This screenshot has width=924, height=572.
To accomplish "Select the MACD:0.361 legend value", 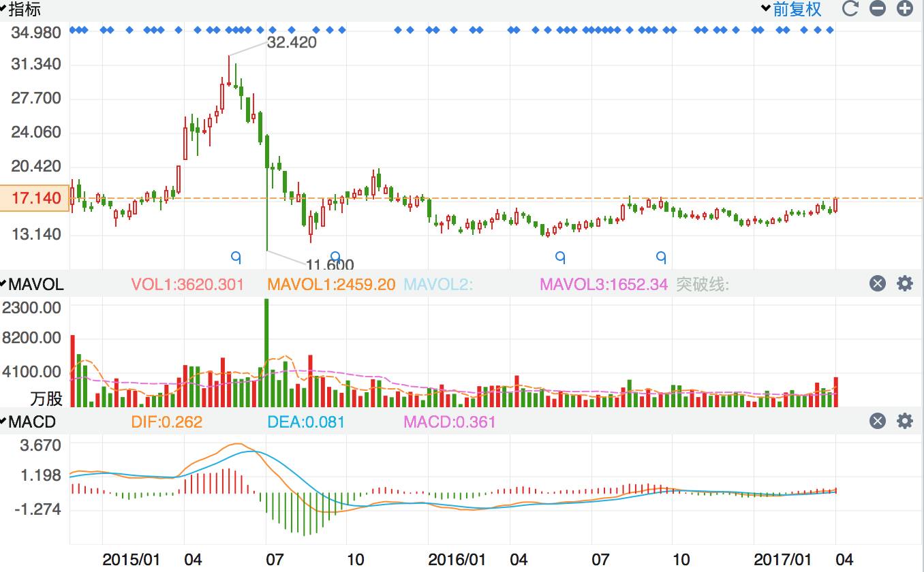I will click(x=450, y=422).
